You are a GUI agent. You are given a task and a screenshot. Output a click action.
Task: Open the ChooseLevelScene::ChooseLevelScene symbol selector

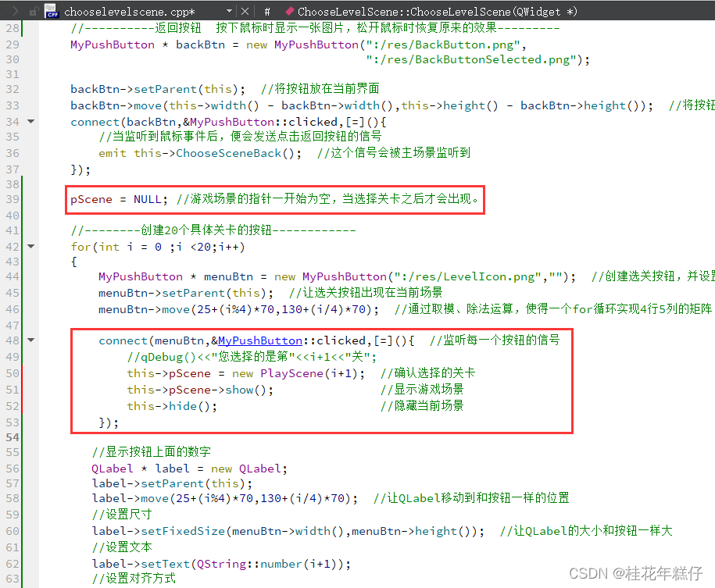[438, 12]
